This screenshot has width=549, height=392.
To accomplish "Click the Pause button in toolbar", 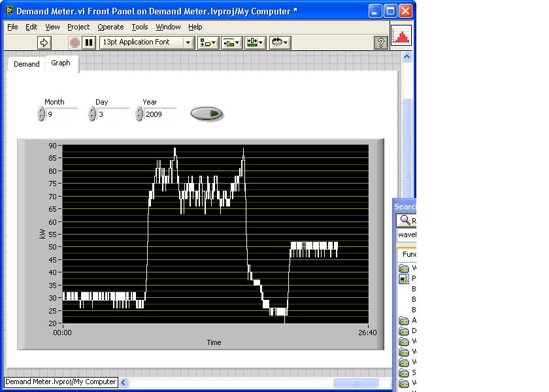I will [x=89, y=42].
